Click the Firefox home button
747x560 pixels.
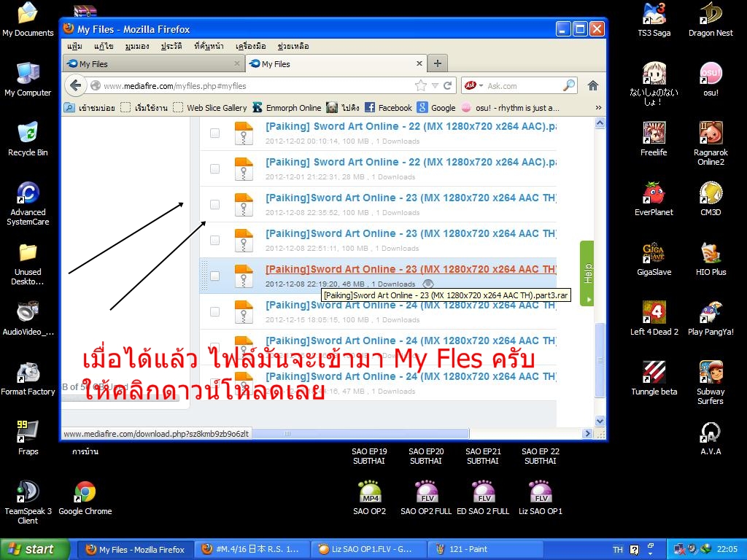click(592, 86)
